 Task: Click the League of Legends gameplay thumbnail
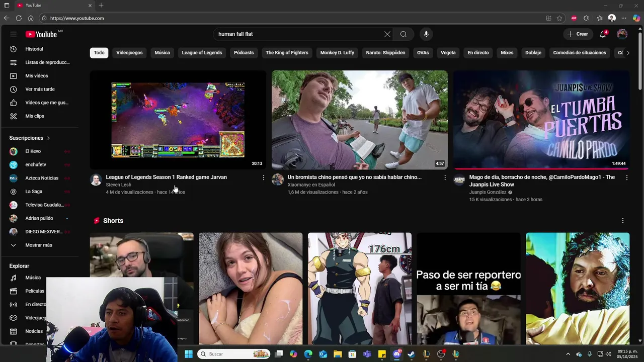178,120
